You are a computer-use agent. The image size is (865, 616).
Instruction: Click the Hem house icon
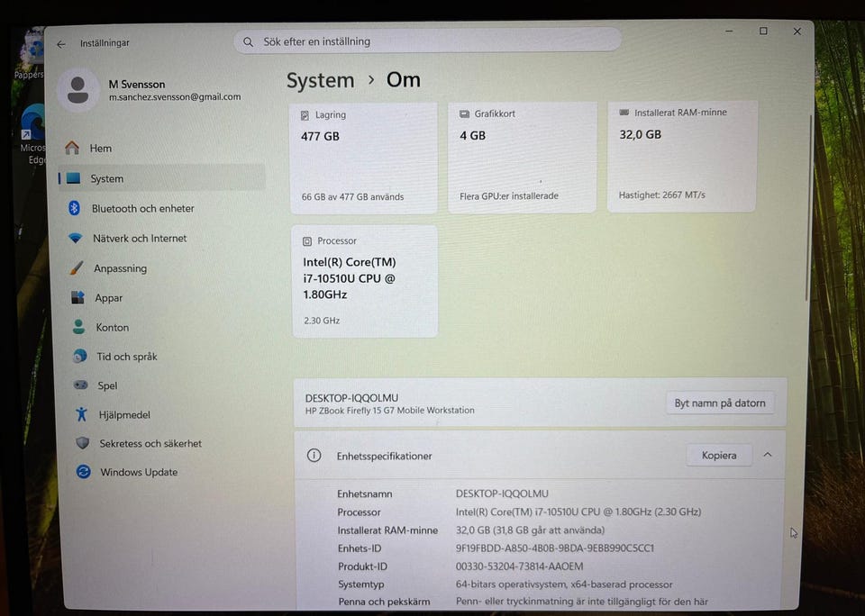tap(72, 148)
